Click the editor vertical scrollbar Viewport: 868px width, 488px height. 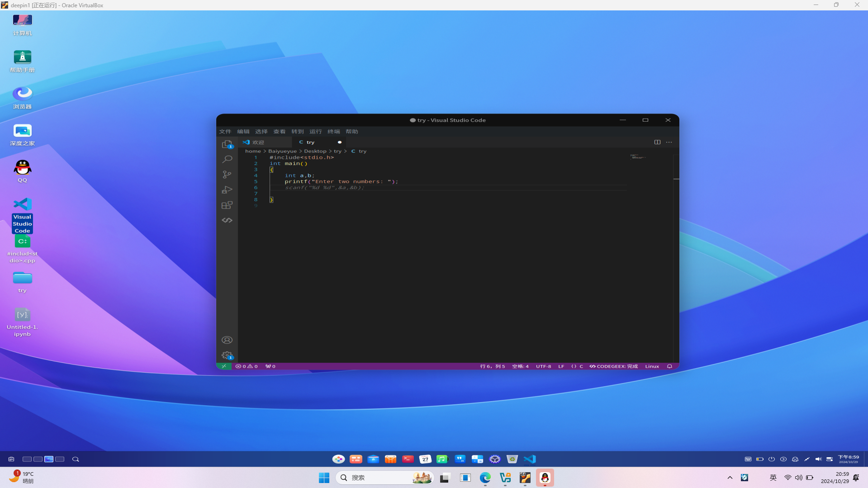pos(676,258)
